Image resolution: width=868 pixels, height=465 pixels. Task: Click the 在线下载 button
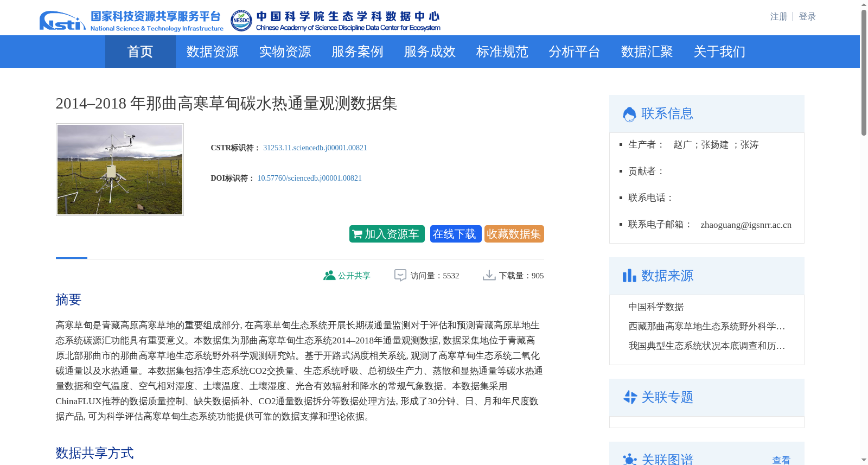click(x=456, y=234)
